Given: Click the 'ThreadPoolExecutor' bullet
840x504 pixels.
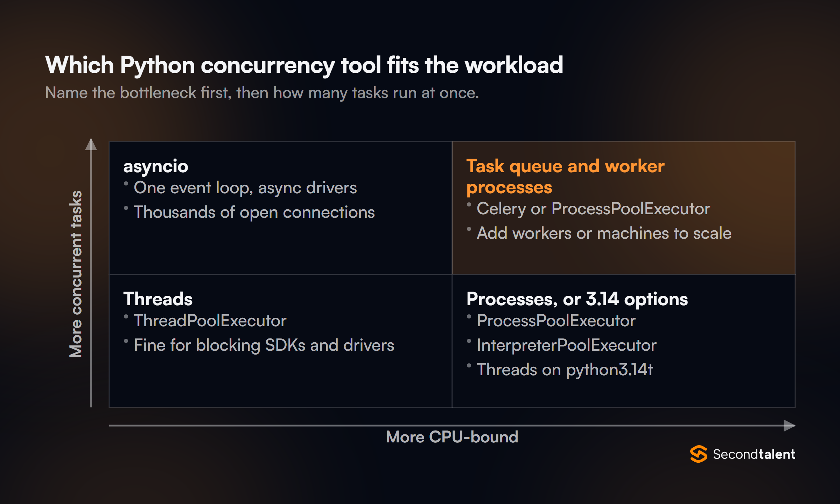Looking at the screenshot, I should click(x=210, y=321).
